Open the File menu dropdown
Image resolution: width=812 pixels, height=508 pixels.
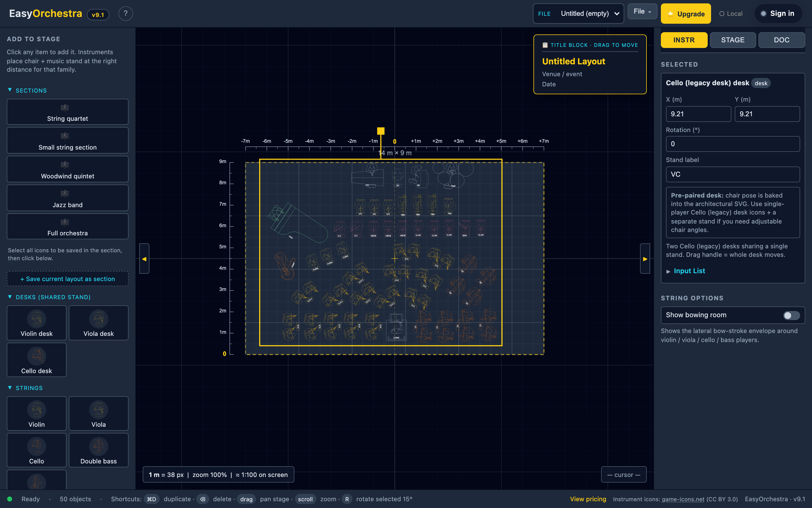(x=642, y=11)
